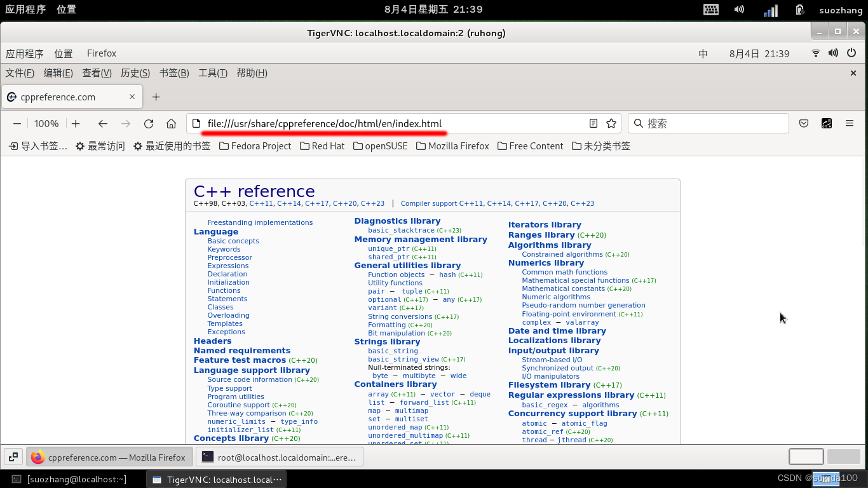Open the Firefox hamburger menu
The width and height of the screenshot is (868, 488).
coord(850,123)
